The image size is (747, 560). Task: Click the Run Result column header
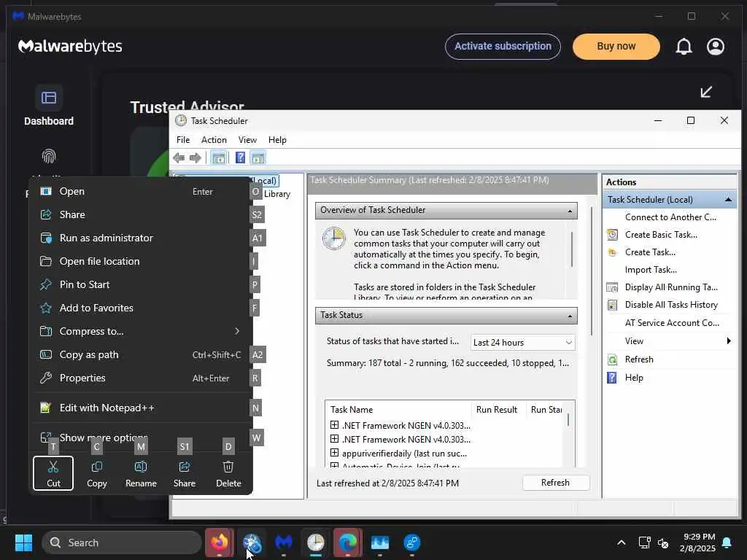point(496,410)
